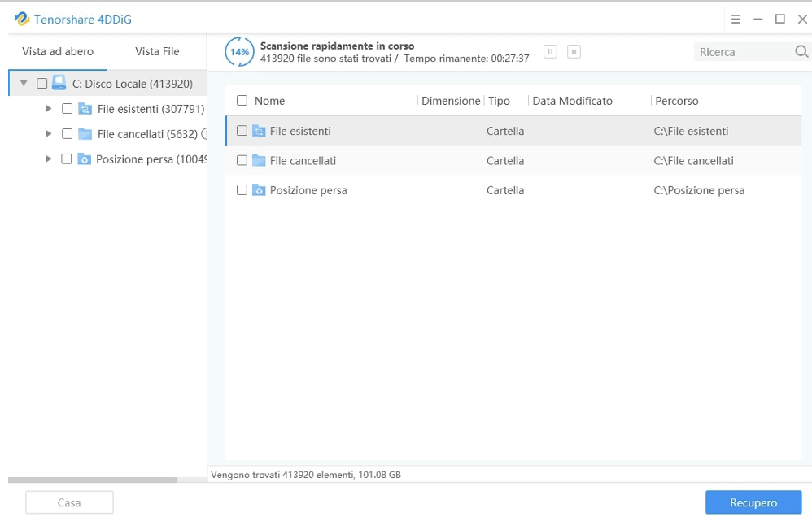This screenshot has height=530, width=812.
Task: Stop the scan with the stop icon
Action: [x=574, y=51]
